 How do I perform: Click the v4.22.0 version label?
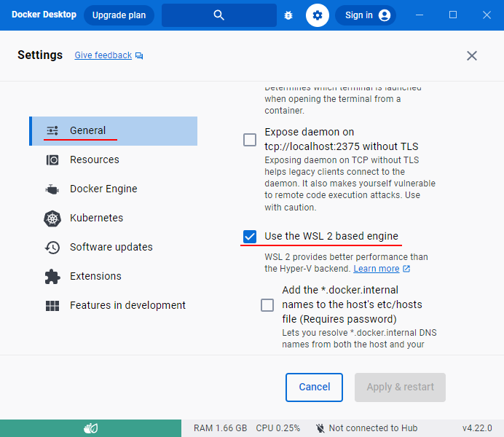(477, 428)
